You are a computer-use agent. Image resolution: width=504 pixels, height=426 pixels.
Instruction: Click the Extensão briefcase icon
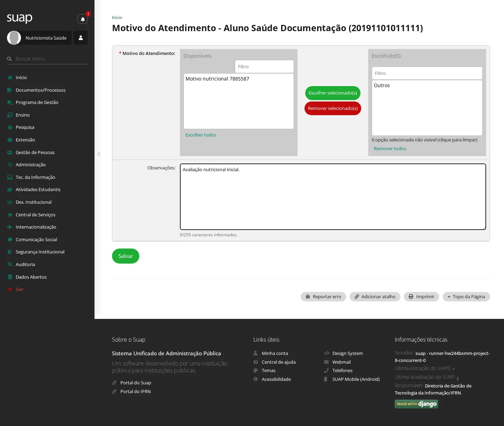pyautogui.click(x=10, y=140)
